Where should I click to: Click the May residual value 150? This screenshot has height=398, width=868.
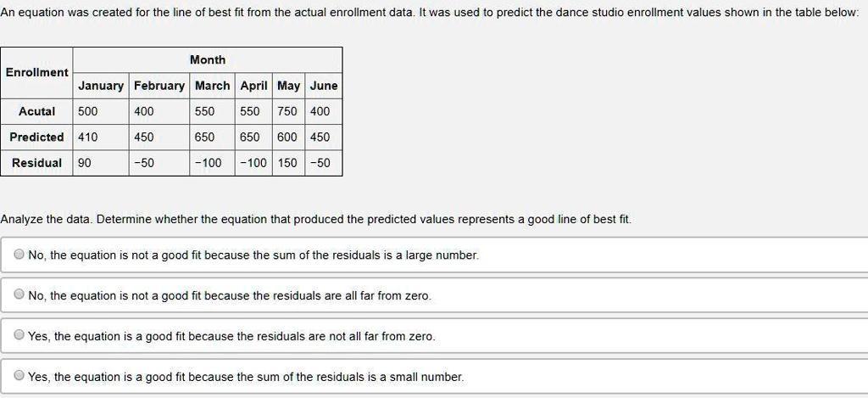pyautogui.click(x=287, y=163)
